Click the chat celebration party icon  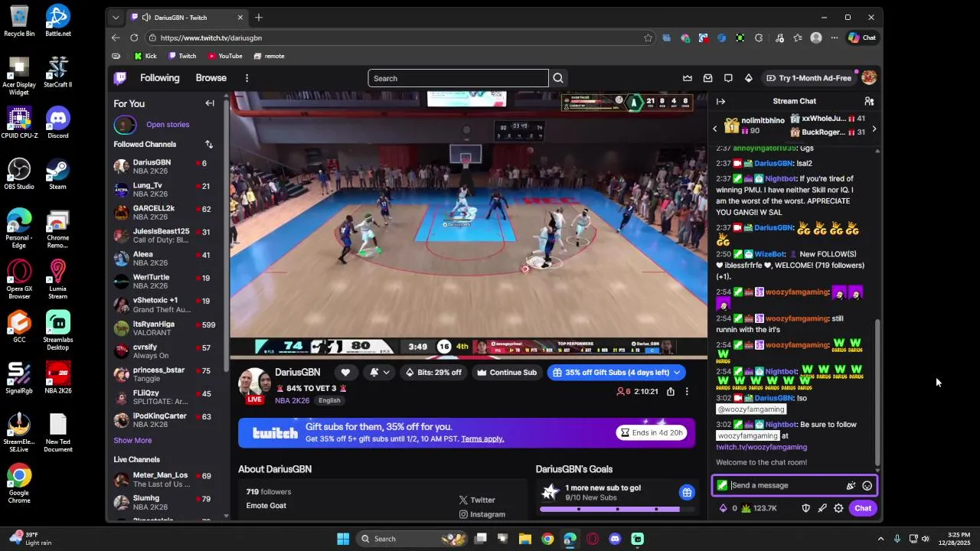coord(851,485)
